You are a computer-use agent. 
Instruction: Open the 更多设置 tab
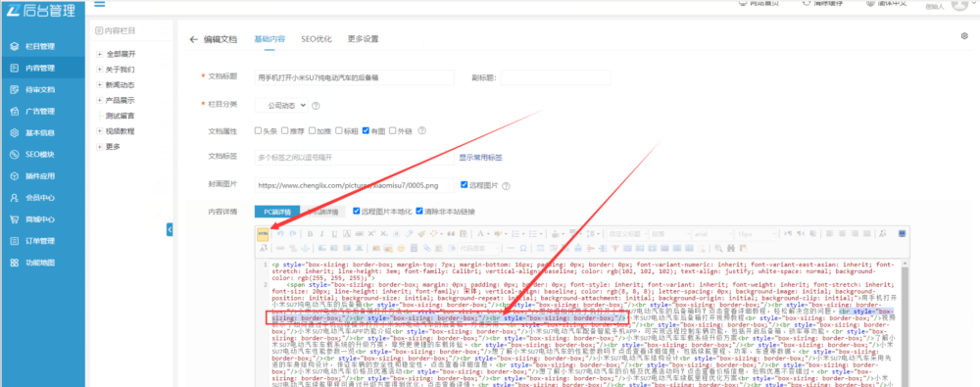tap(364, 39)
